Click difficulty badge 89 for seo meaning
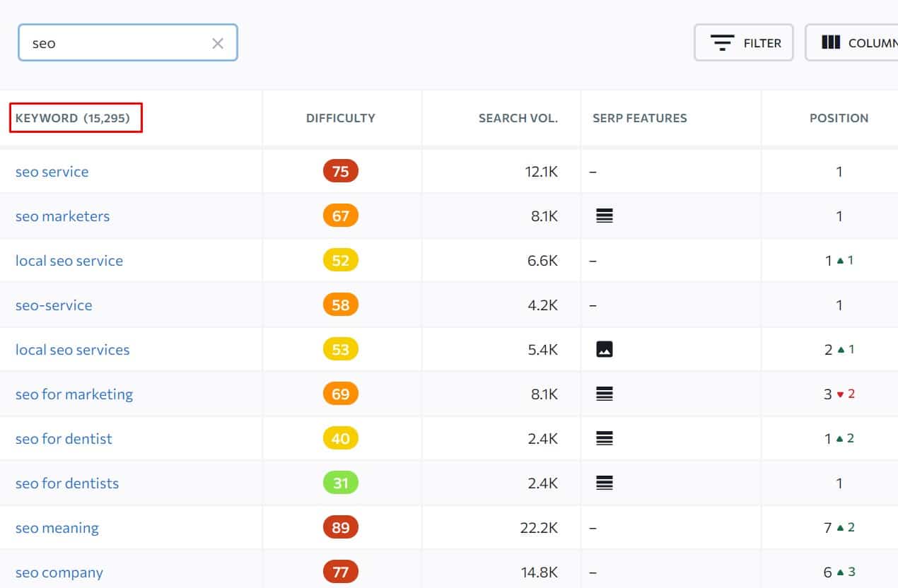 tap(341, 527)
